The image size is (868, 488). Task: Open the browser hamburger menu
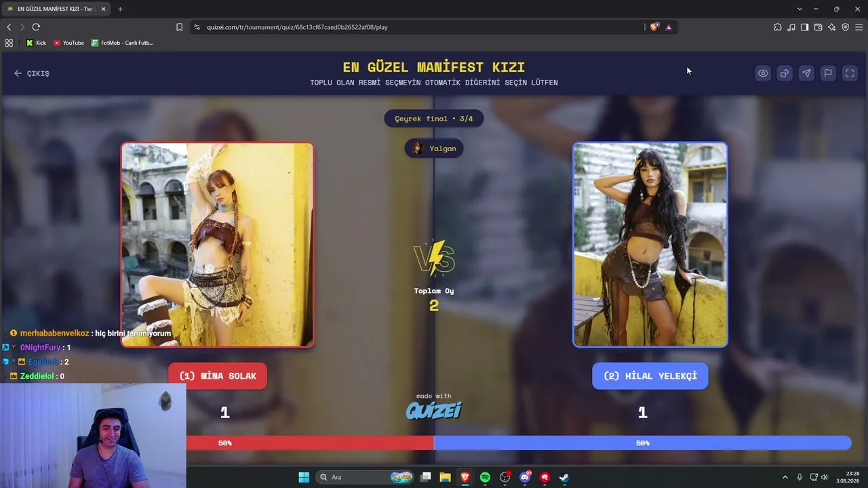click(859, 27)
